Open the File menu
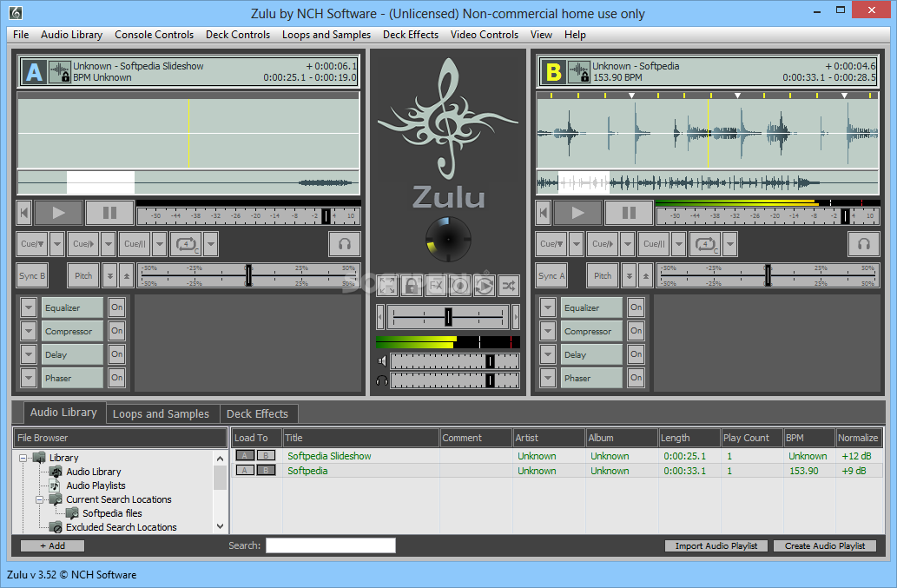 tap(21, 35)
